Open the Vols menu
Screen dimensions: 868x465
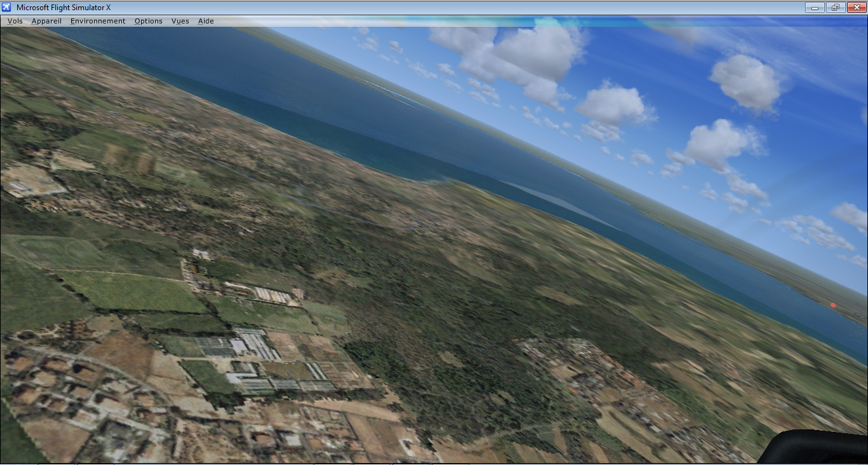[15, 21]
